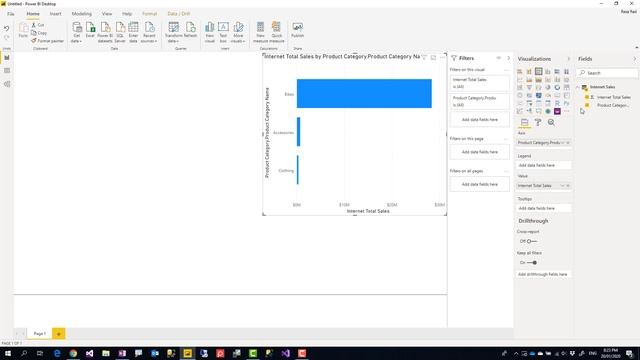Switch to the Insert ribbon tab
The height and width of the screenshot is (360, 640).
coord(56,14)
